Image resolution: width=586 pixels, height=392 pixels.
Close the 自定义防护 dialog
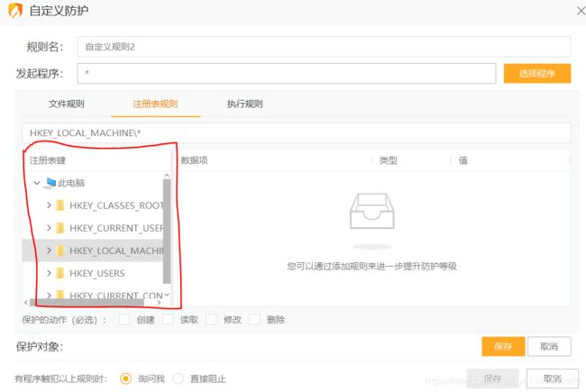581,11
